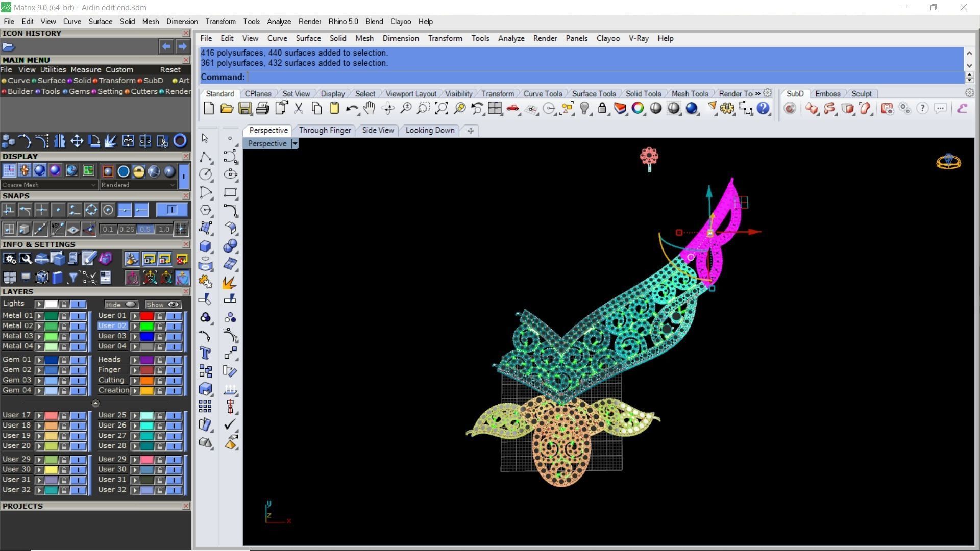Toggle lock on Metal 01 layer
980x551 pixels.
64,316
